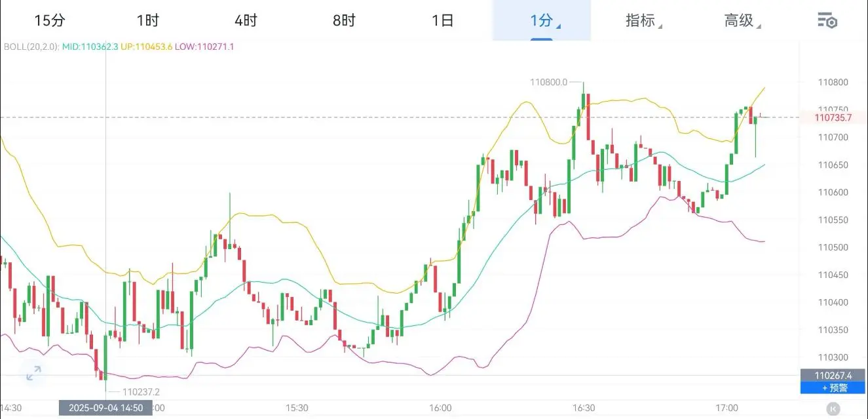This screenshot has height=419, width=868.
Task: Click the 16:00 time axis label
Action: pos(440,408)
